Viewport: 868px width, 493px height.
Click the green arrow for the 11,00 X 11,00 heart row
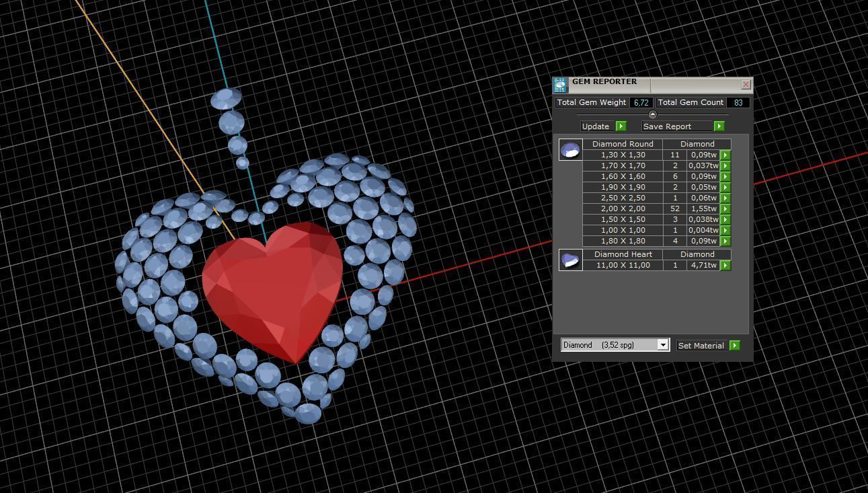[725, 265]
